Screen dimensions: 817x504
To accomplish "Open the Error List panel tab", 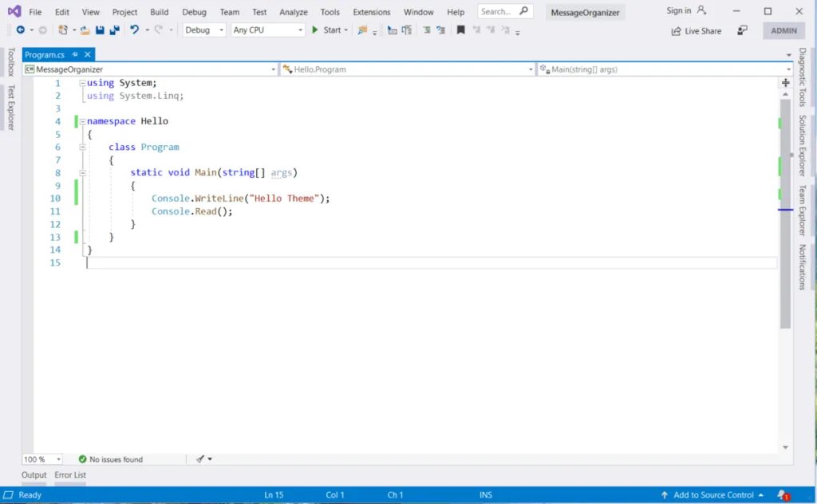I will (x=70, y=474).
